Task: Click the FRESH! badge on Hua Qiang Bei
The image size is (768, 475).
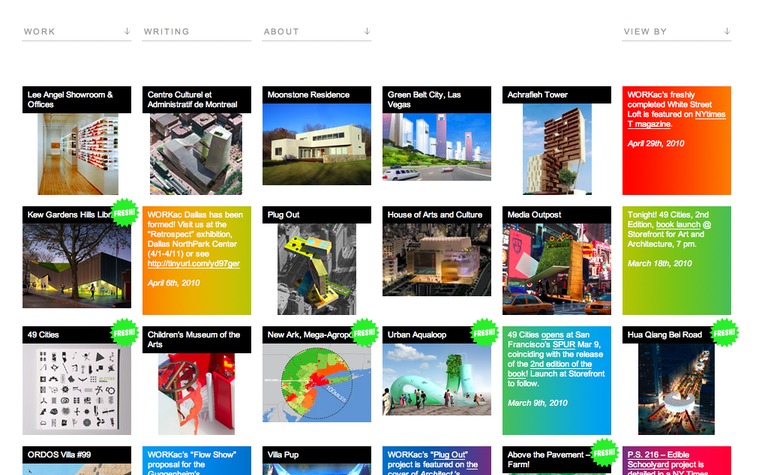Action: pyautogui.click(x=724, y=332)
